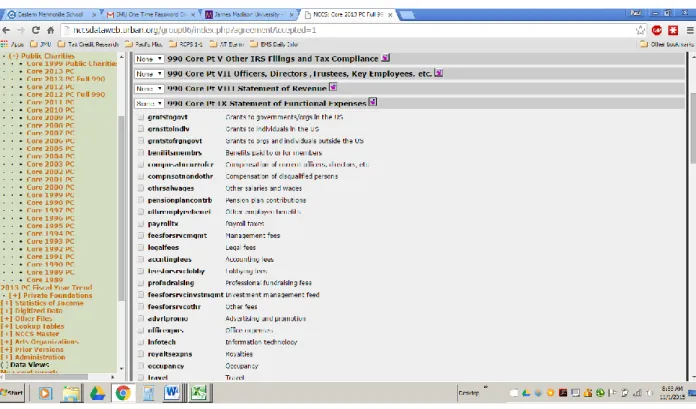This screenshot has width=696, height=409.
Task: Open the 2013 PC Fiscal Year Trend link
Action: [x=46, y=288]
